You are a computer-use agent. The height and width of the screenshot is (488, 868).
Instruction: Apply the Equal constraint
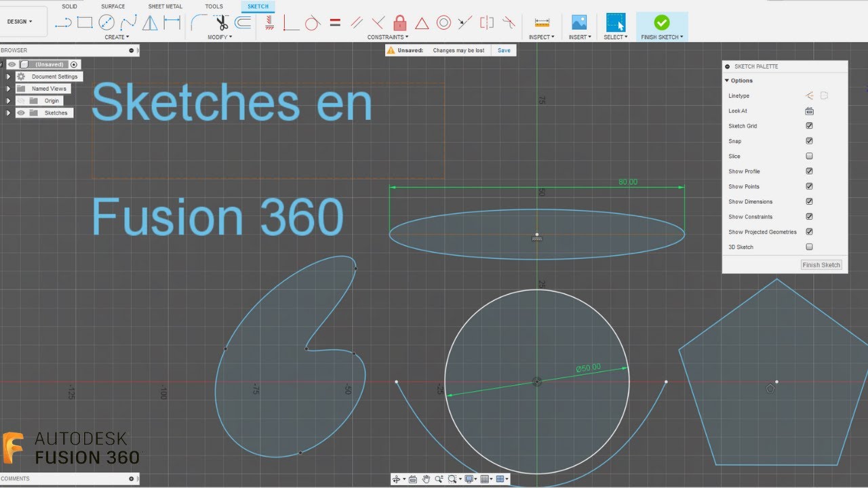tap(334, 22)
